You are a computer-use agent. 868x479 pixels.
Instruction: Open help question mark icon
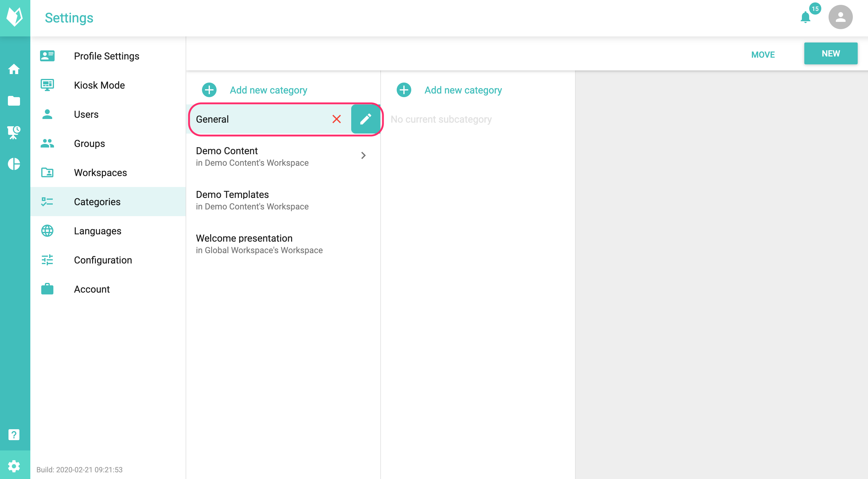coord(14,435)
